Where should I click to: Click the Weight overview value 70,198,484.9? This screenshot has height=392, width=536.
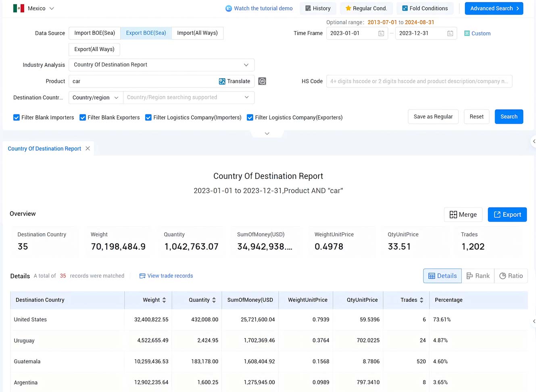[x=118, y=247]
